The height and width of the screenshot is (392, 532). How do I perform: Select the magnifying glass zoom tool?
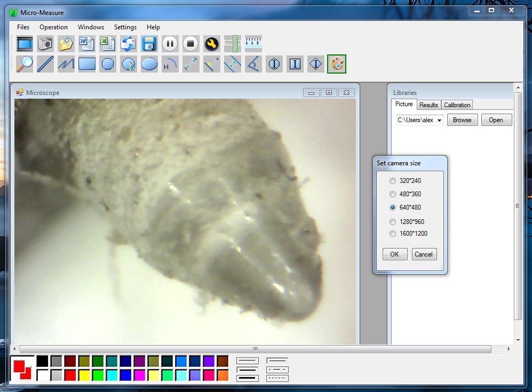point(25,64)
